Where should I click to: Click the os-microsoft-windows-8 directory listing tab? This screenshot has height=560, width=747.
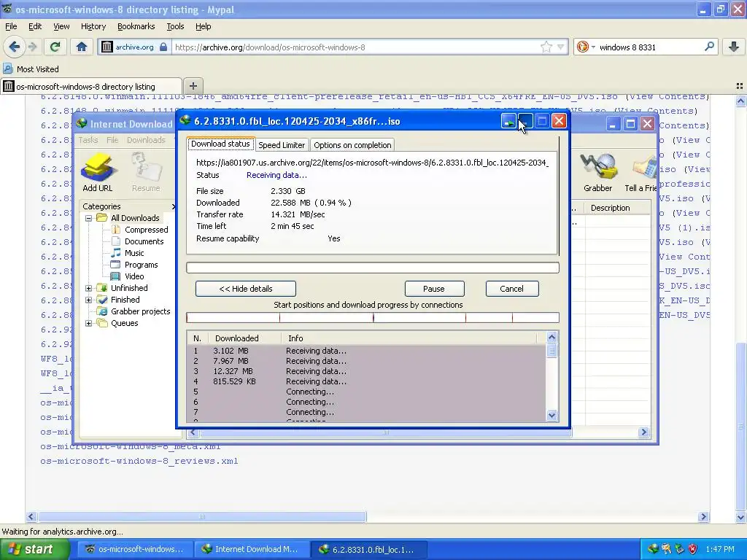(x=91, y=86)
